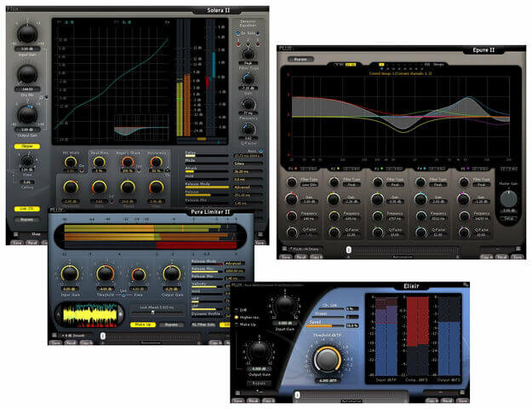The height and width of the screenshot is (409, 532).
Task: Click the Elixir Input Gain knob
Action: [x=284, y=307]
